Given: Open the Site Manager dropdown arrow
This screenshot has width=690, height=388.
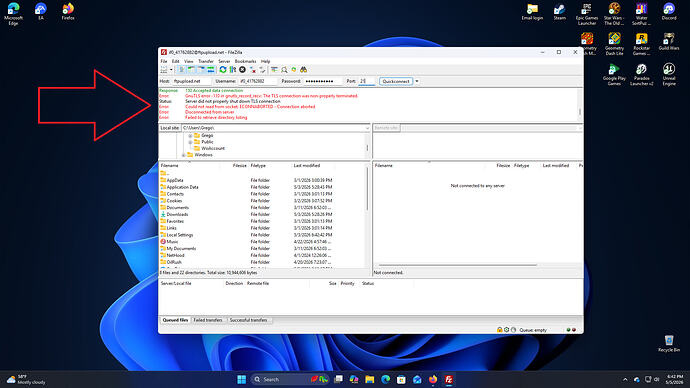Looking at the screenshot, I should (171, 70).
